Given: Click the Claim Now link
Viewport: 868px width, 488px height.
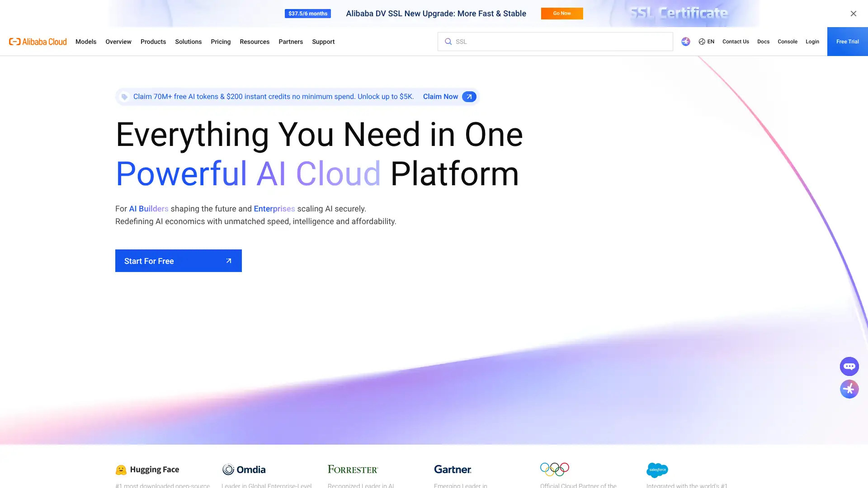Looking at the screenshot, I should [440, 97].
